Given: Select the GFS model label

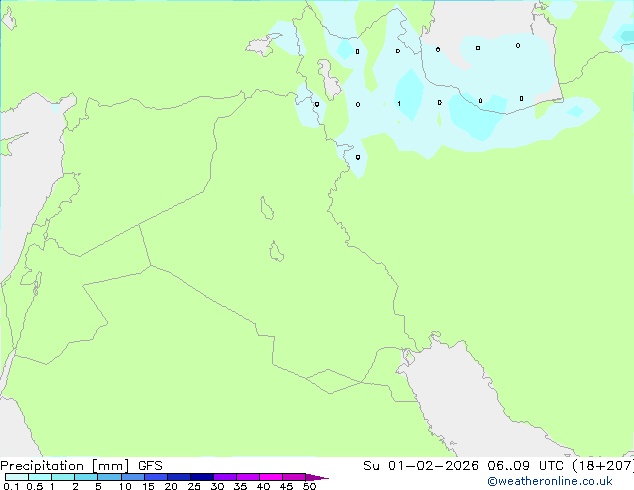Looking at the screenshot, I should tap(150, 466).
